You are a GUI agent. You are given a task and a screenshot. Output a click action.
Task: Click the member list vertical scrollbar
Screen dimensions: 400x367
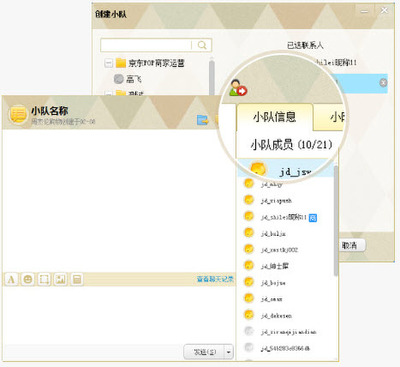tap(336, 220)
